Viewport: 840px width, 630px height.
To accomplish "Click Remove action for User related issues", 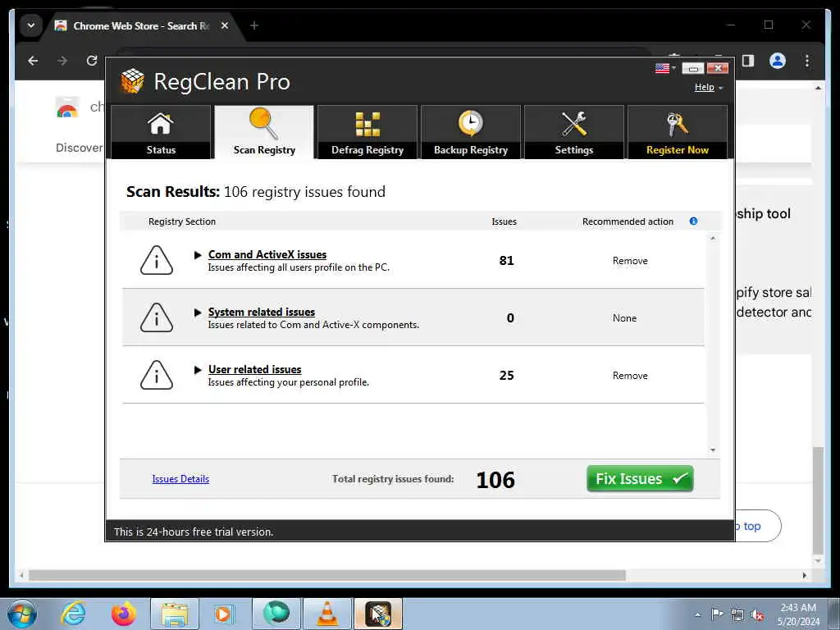I will 630,376.
